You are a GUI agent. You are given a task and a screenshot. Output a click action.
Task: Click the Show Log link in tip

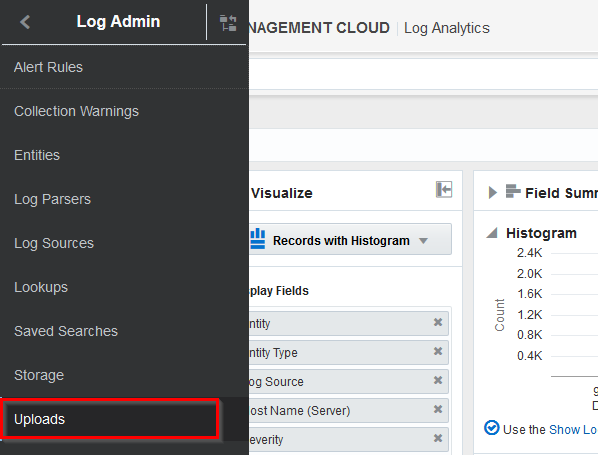[572, 430]
